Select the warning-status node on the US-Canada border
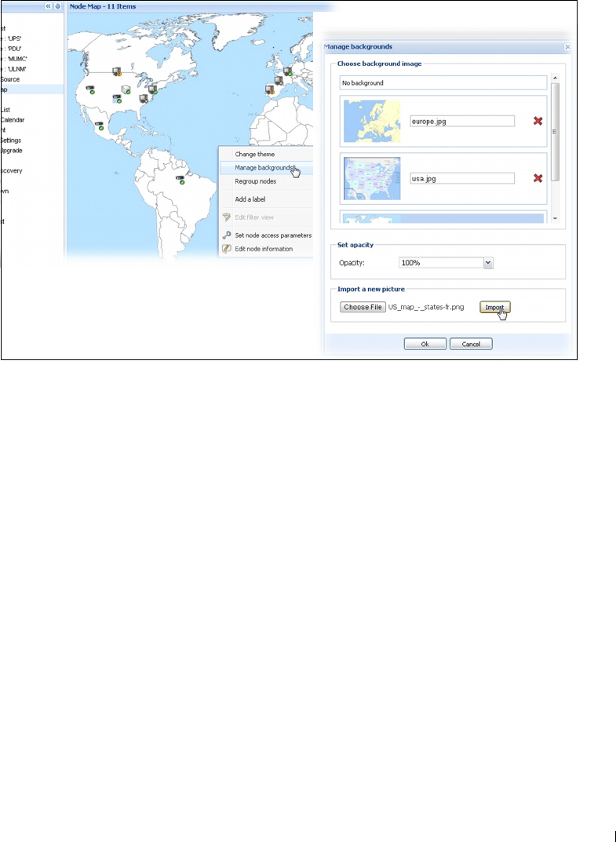This screenshot has height=842, width=616. click(116, 72)
